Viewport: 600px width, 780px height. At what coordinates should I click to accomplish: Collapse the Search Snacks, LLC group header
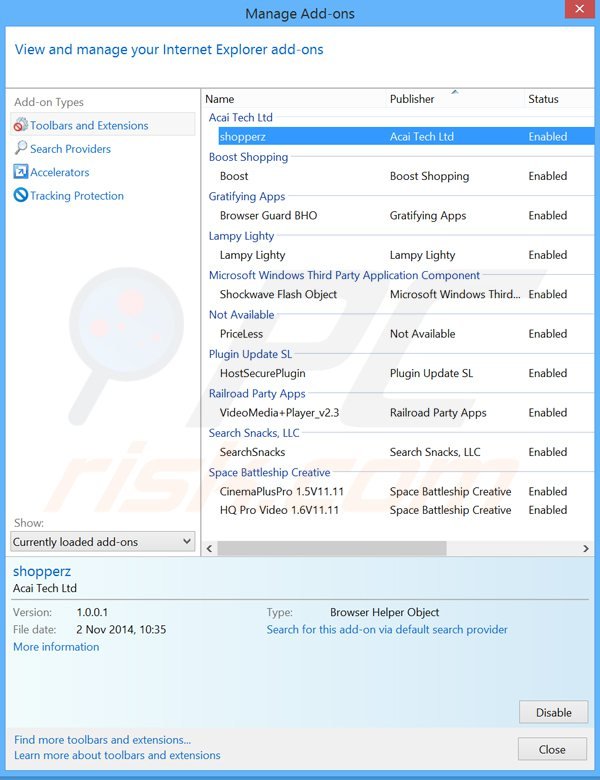[254, 433]
